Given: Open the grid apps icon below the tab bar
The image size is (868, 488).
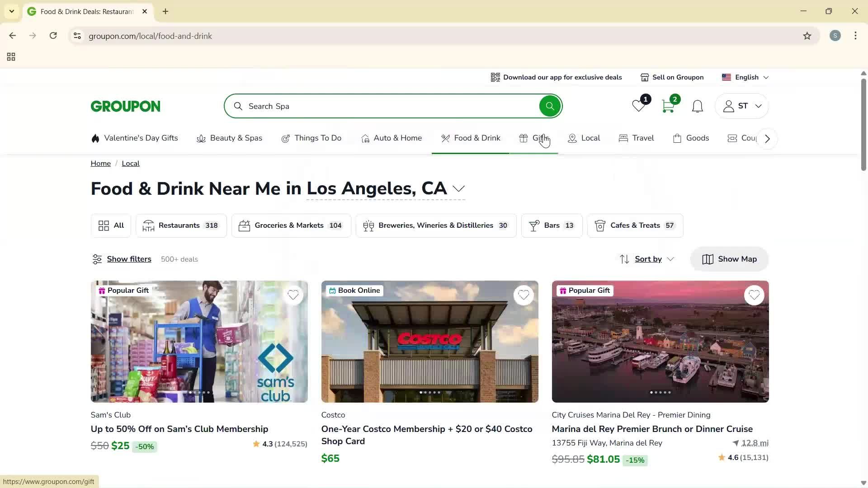Looking at the screenshot, I should click(x=10, y=56).
